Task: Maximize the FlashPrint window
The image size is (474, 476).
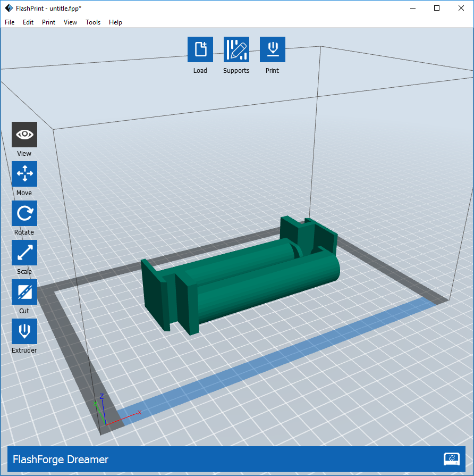Action: click(437, 8)
